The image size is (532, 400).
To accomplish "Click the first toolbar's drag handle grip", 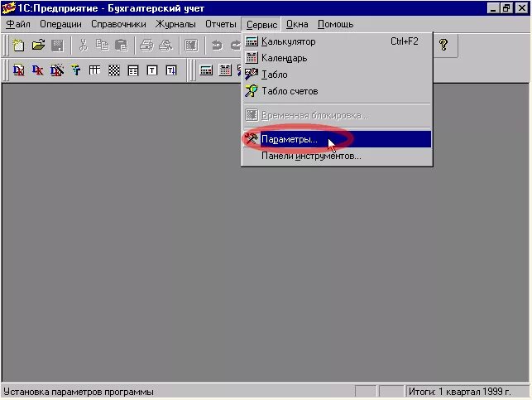I will click(6, 46).
